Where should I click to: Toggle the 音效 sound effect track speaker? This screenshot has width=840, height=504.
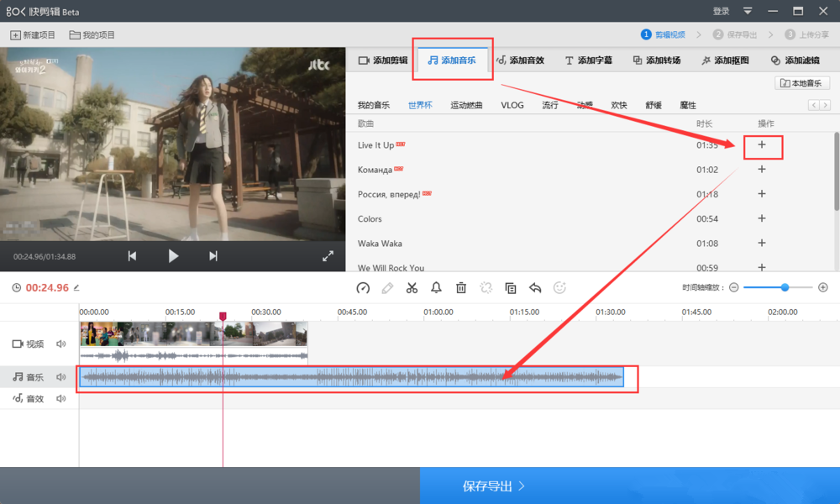[x=61, y=399]
